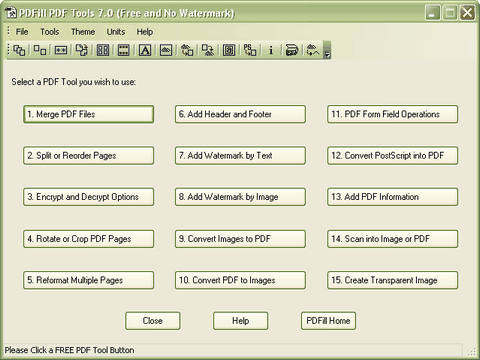Expand the toolbar options overflow arrow
The width and height of the screenshot is (480, 360).
tap(327, 50)
